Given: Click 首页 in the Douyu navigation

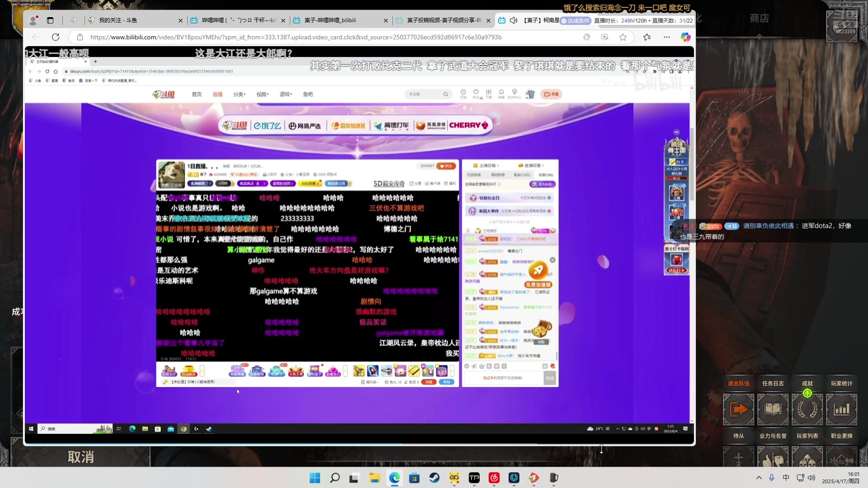Looking at the screenshot, I should pyautogui.click(x=197, y=94).
